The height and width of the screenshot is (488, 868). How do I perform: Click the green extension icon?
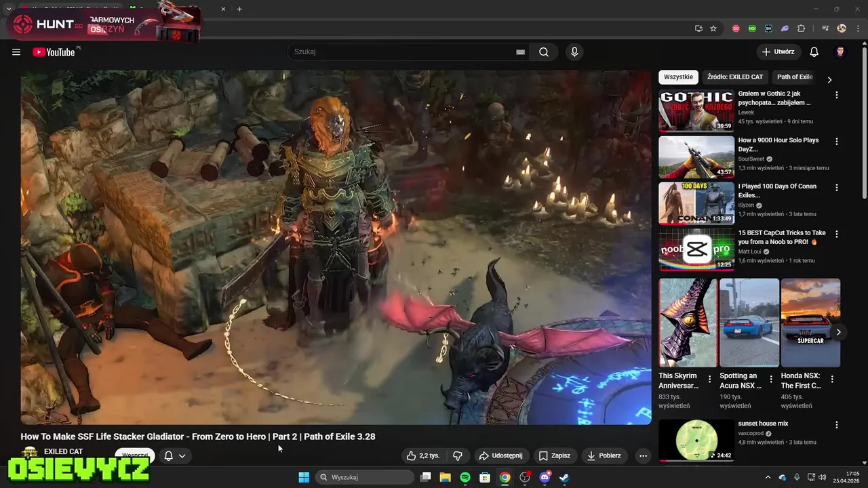click(752, 28)
